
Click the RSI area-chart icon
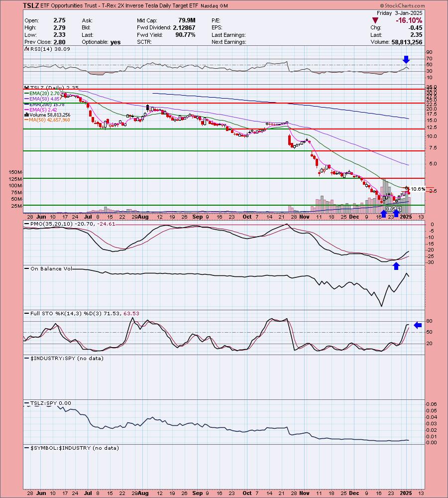pyautogui.click(x=27, y=49)
